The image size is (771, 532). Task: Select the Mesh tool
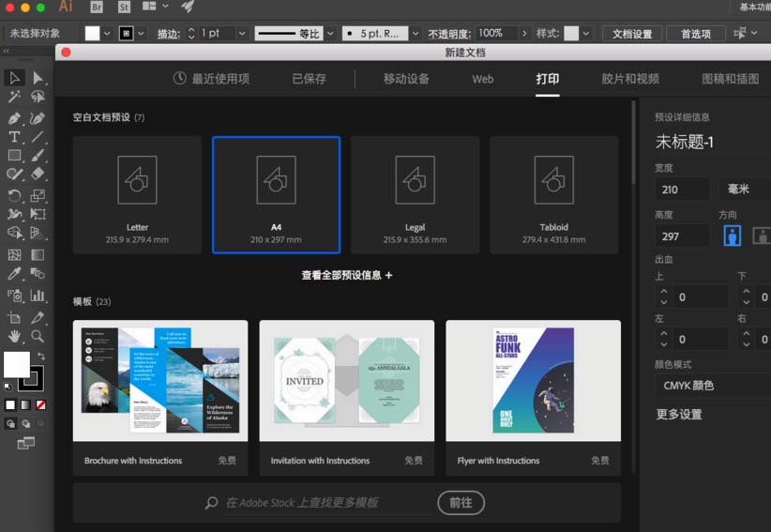(14, 254)
